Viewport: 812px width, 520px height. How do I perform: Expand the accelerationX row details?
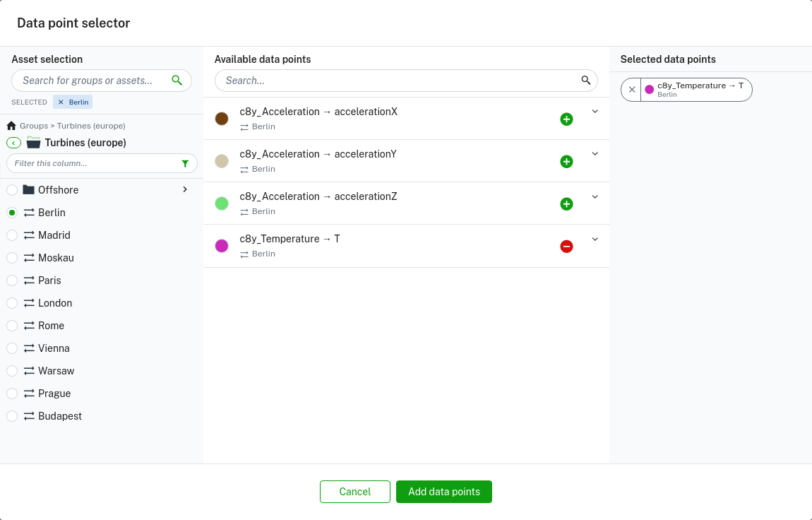click(595, 112)
